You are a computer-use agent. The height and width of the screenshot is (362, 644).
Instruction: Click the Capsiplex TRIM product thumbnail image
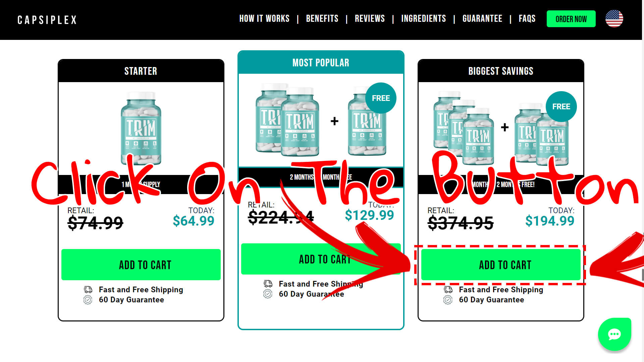(x=141, y=128)
